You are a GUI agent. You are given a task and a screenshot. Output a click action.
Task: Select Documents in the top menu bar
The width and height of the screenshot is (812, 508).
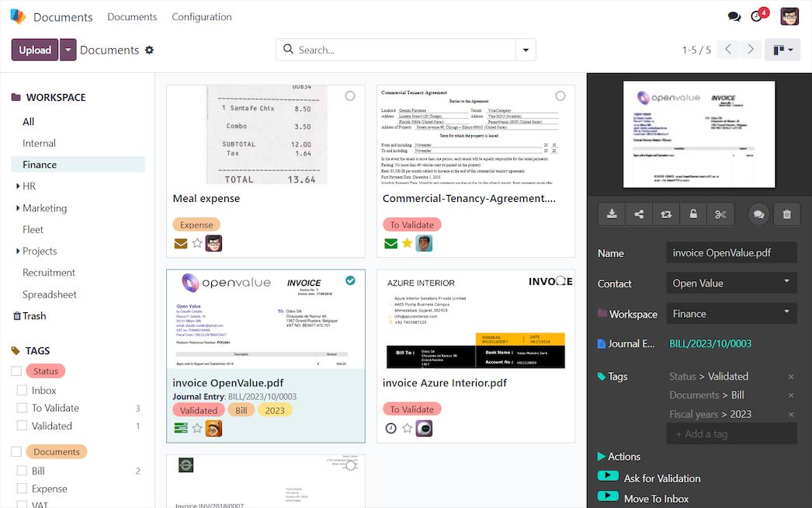pyautogui.click(x=131, y=16)
